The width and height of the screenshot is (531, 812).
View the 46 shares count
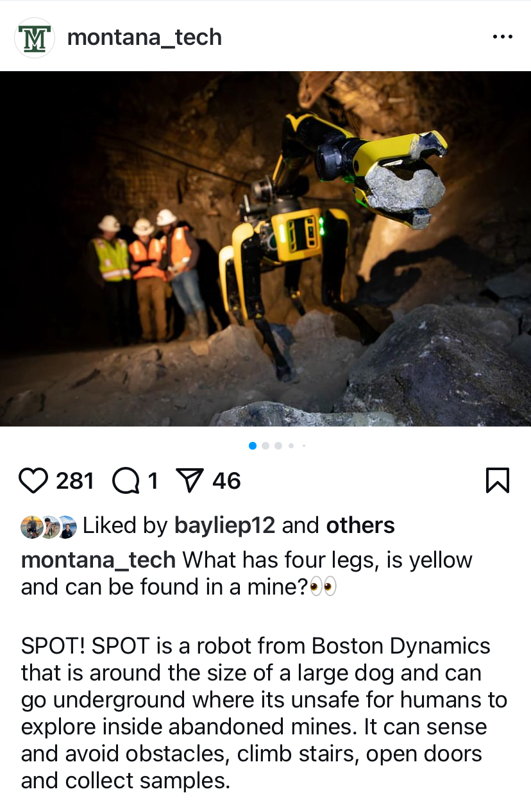(x=226, y=480)
